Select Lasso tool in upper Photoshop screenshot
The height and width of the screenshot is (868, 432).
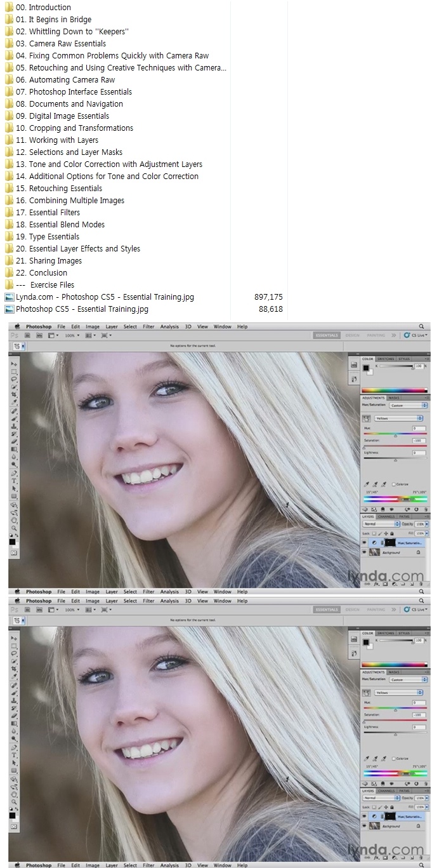pyautogui.click(x=14, y=378)
